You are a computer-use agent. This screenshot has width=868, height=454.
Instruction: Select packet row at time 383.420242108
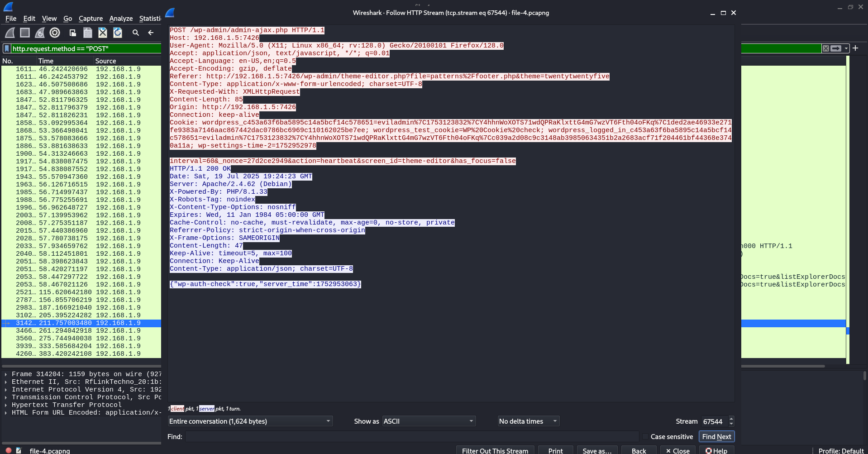pos(81,354)
